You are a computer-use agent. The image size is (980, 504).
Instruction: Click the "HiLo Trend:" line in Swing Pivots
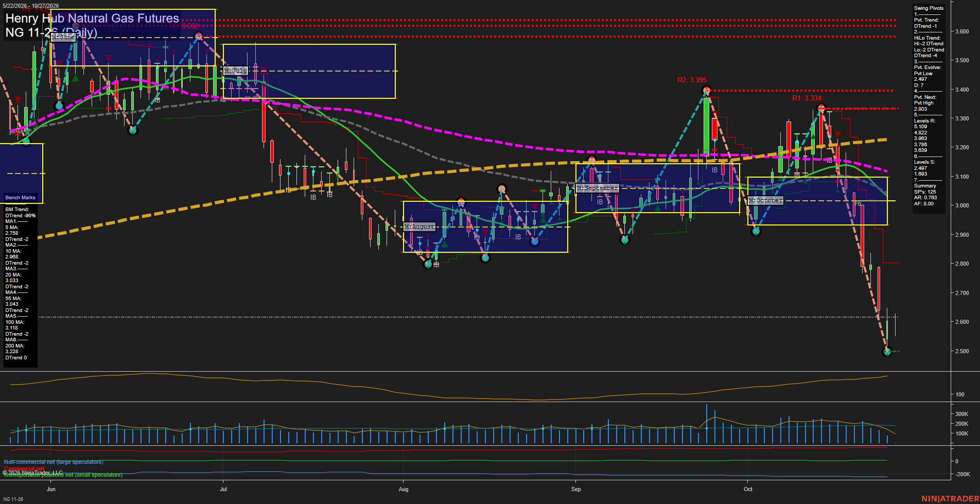click(927, 38)
